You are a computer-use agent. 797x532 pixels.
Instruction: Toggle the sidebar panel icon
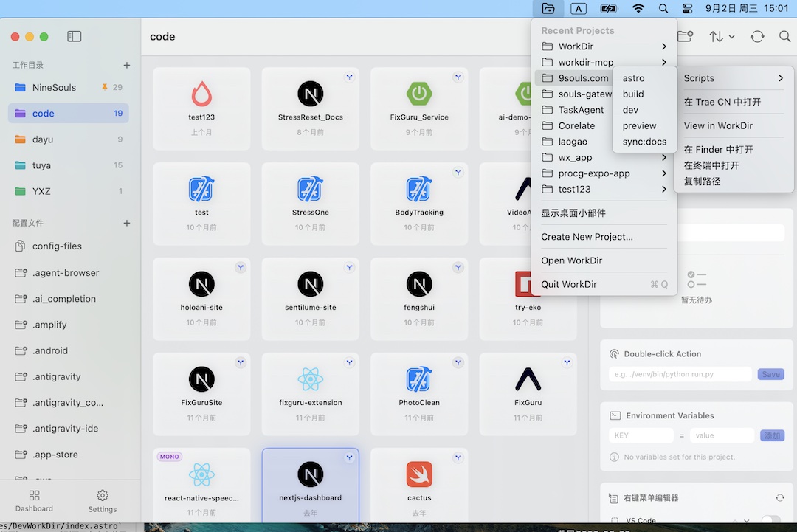75,36
